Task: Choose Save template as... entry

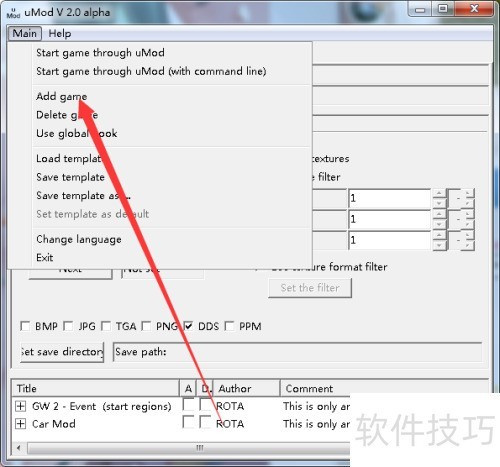Action: click(83, 195)
